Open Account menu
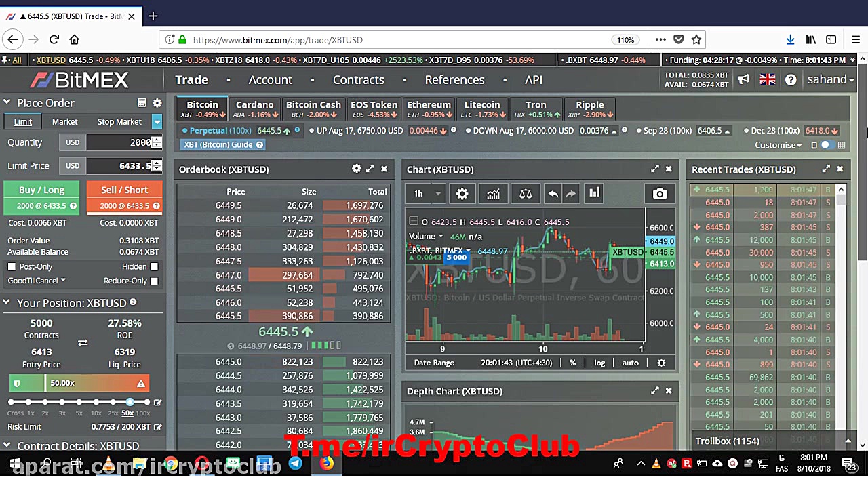The width and height of the screenshot is (868, 488). click(x=270, y=80)
